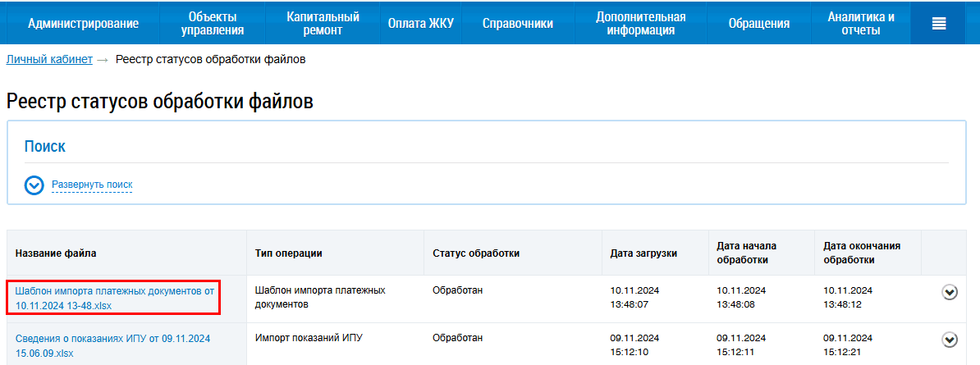Screen dimensions: 980x365
Task: Open the "Аналитика и отчеты" menu
Action: [860, 24]
